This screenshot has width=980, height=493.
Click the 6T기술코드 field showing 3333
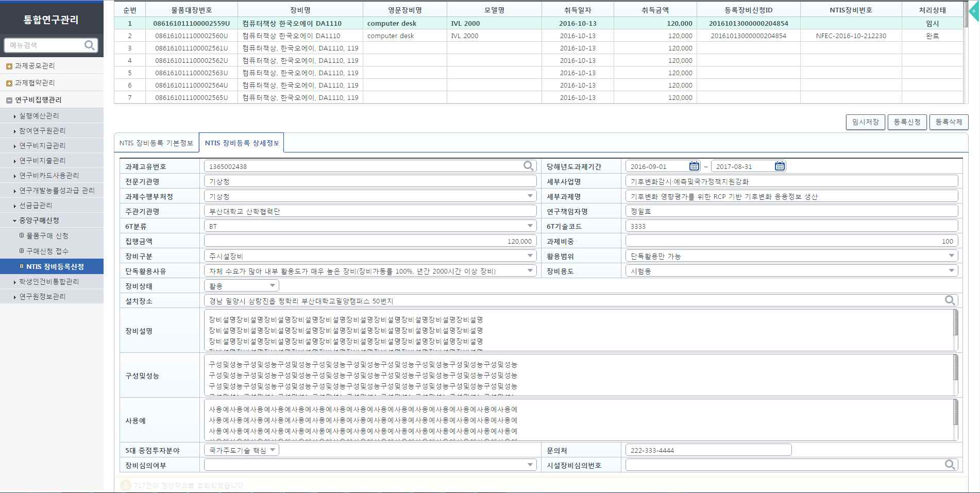tap(791, 226)
